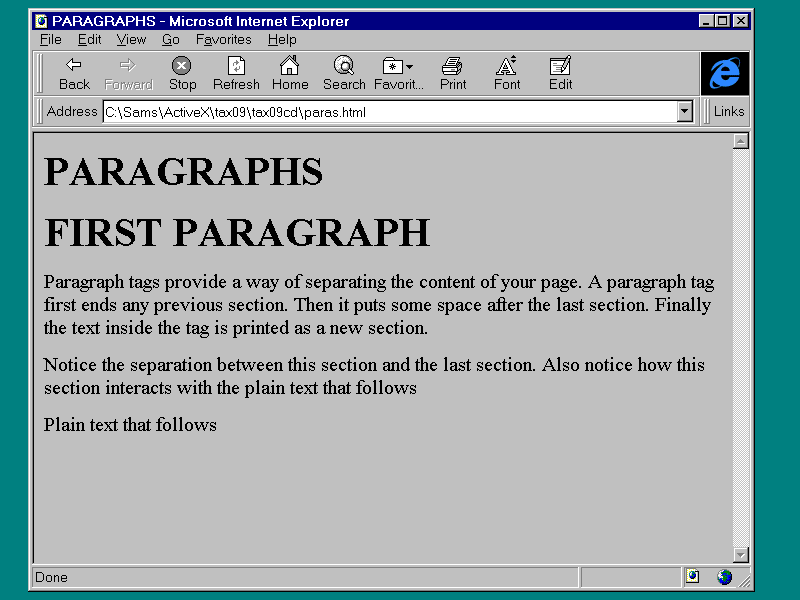Go to the Home page

[x=289, y=66]
